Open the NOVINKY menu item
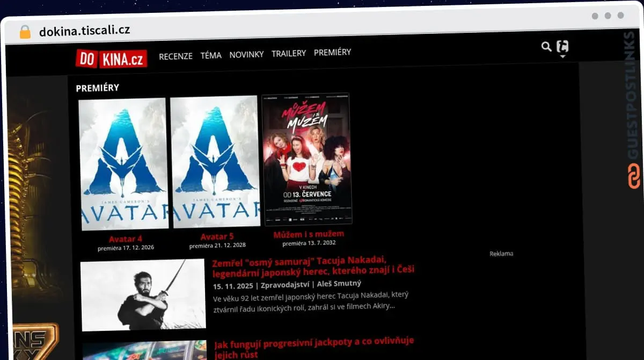Image resolution: width=644 pixels, height=360 pixels. coord(246,54)
